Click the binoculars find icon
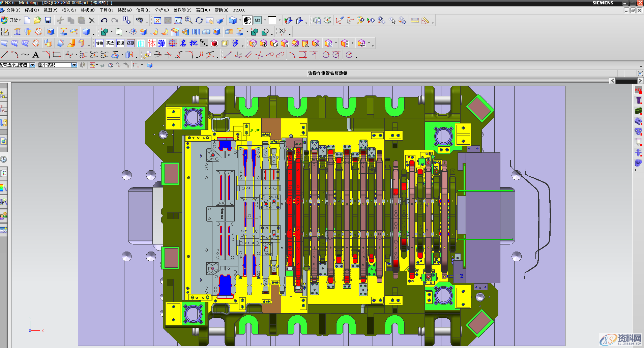644x348 pixels. coord(139,21)
